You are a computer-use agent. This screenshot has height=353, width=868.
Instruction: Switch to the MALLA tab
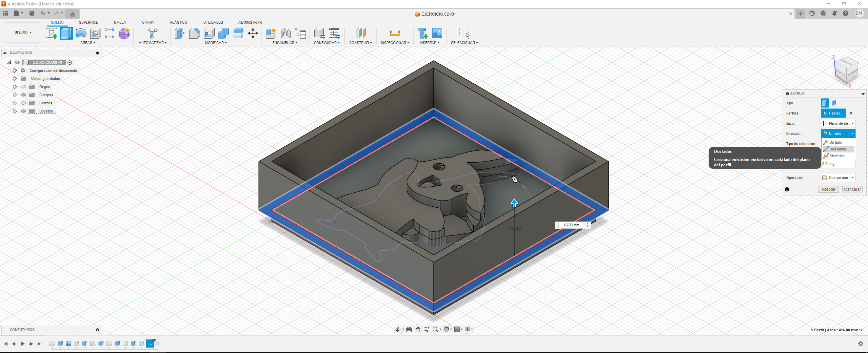[x=120, y=22]
